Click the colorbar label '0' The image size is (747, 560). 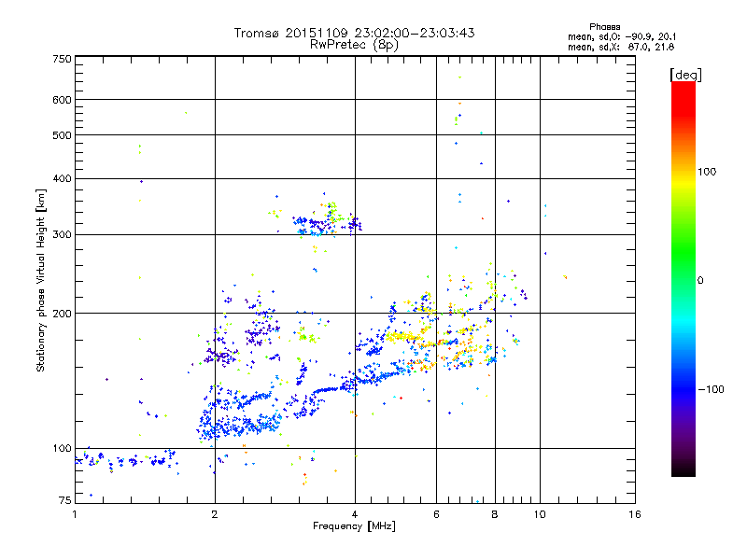pyautogui.click(x=700, y=281)
